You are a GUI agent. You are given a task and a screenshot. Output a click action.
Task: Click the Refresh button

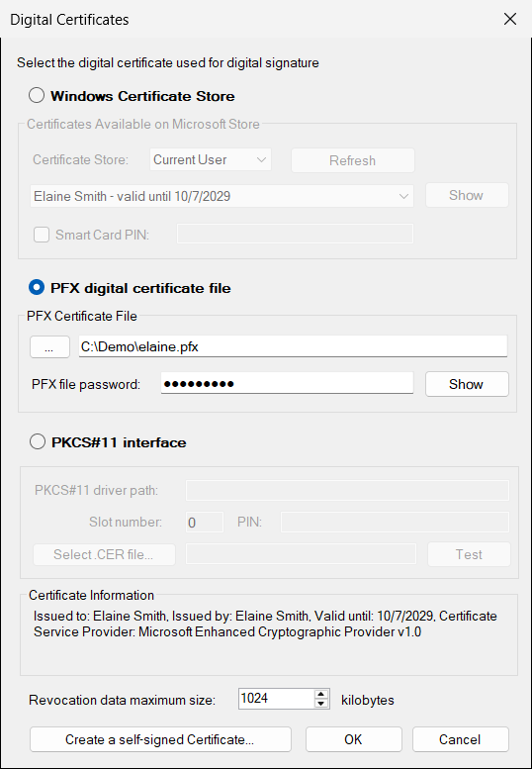click(x=353, y=160)
